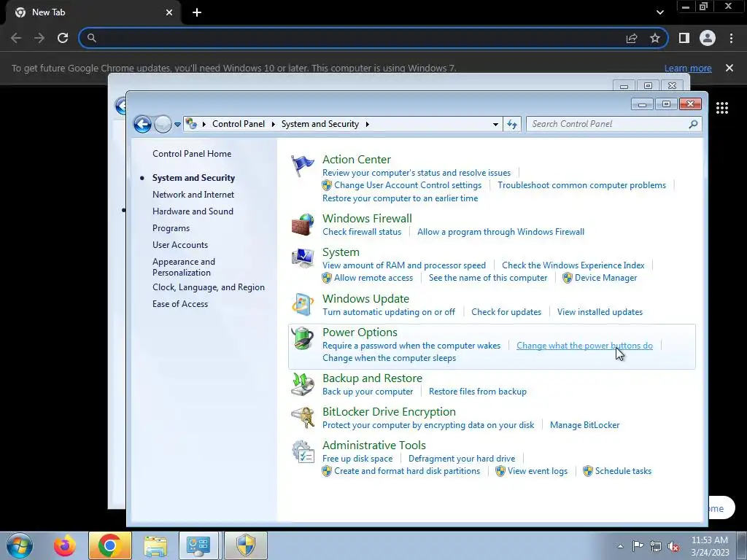Select Network and Internet category
Image resolution: width=747 pixels, height=560 pixels.
click(x=193, y=195)
